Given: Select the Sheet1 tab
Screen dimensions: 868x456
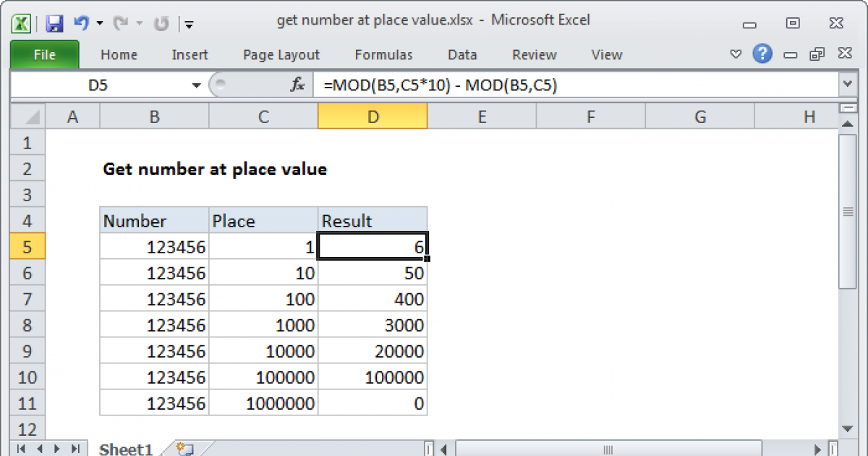Looking at the screenshot, I should (126, 449).
